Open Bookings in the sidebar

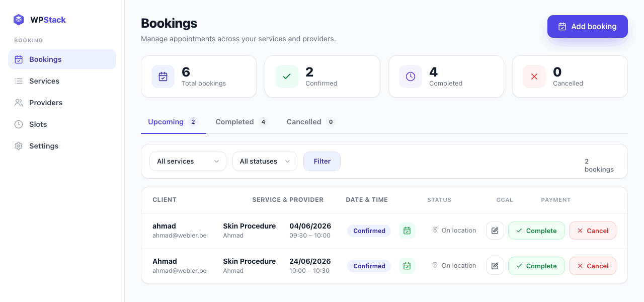pyautogui.click(x=62, y=59)
